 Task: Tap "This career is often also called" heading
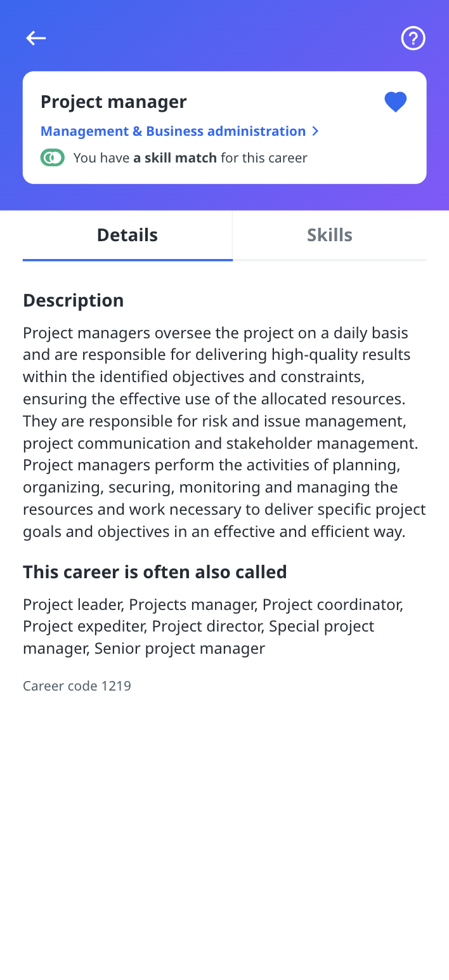click(155, 572)
